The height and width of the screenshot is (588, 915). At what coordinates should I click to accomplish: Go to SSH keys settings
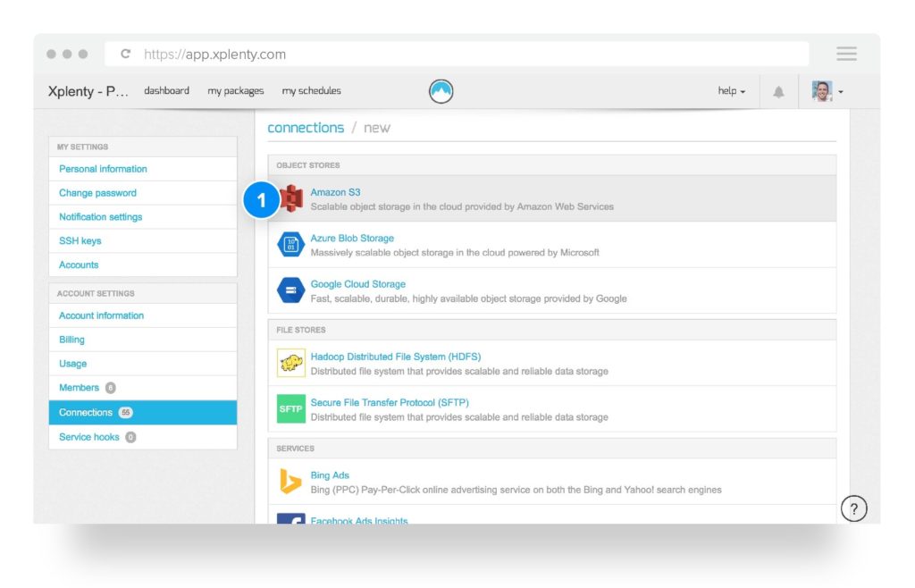tap(80, 240)
